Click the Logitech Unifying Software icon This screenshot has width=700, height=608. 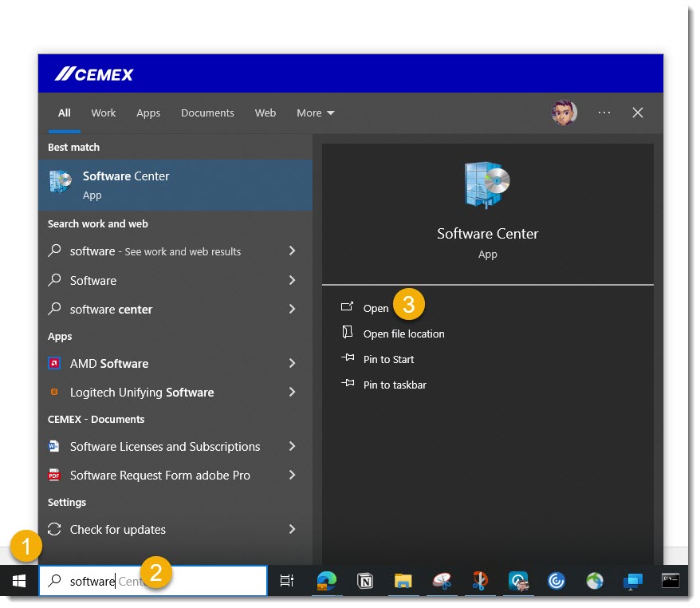coord(55,392)
